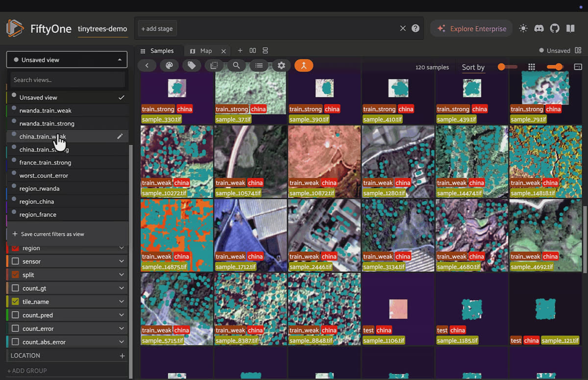
Task: Enable the count_pred checkbox
Action: coord(15,315)
